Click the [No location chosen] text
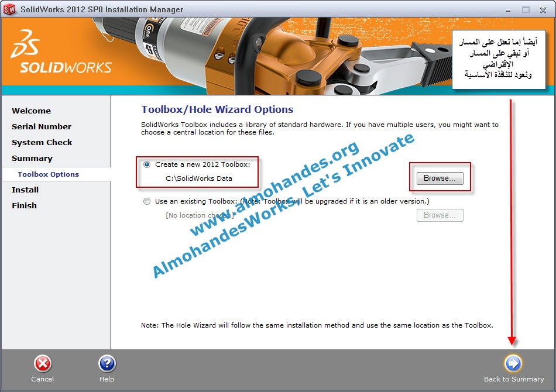Screen dimensions: 556x392 coord(200,215)
